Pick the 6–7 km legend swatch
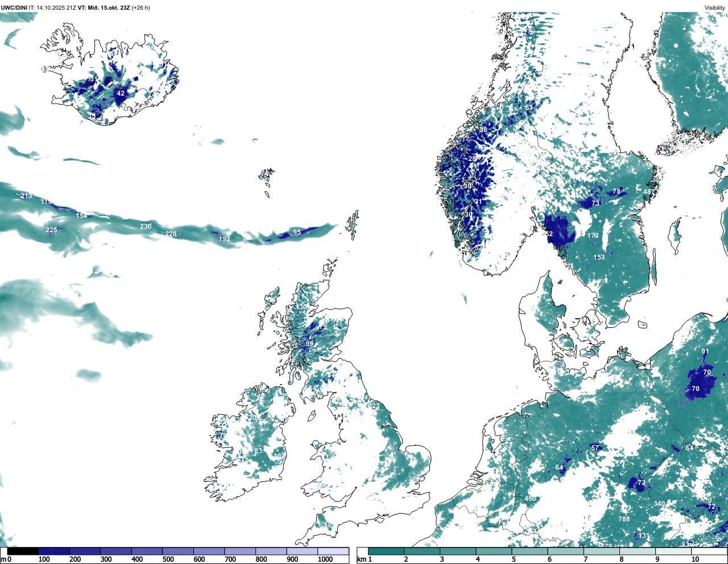This screenshot has height=564, width=728. click(x=565, y=551)
